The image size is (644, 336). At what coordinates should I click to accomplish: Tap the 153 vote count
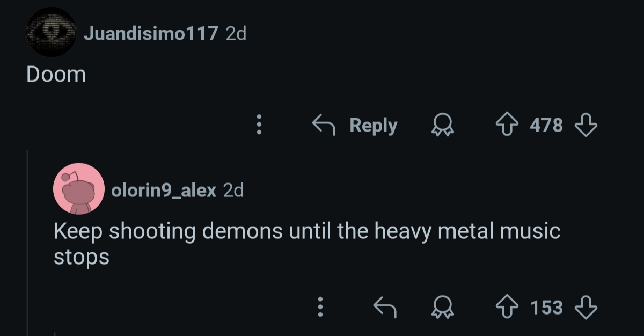[x=546, y=308]
